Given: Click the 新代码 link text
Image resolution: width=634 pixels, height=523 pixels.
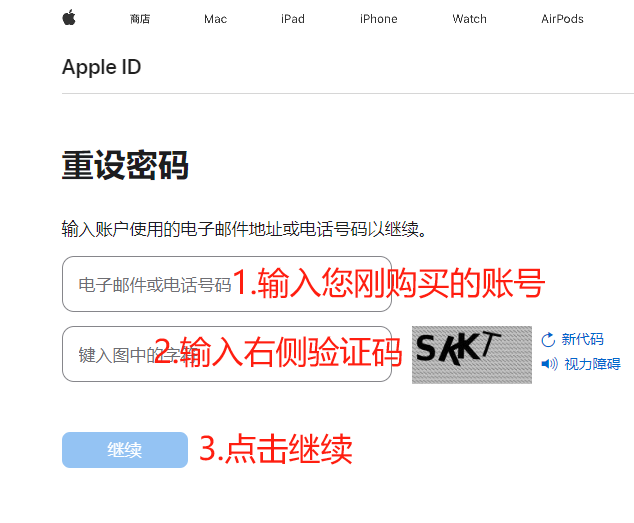Looking at the screenshot, I should click(582, 339).
